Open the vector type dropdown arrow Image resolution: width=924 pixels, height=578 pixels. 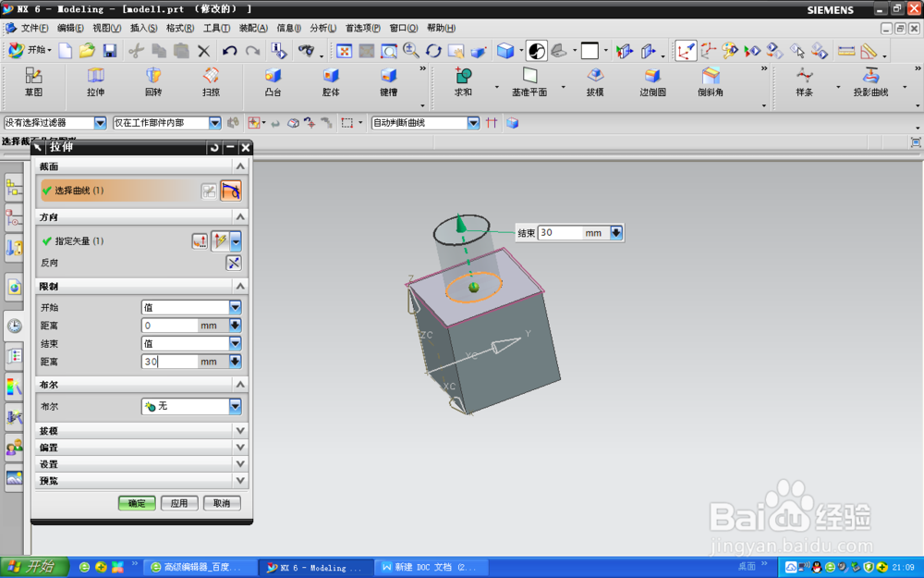(x=236, y=240)
